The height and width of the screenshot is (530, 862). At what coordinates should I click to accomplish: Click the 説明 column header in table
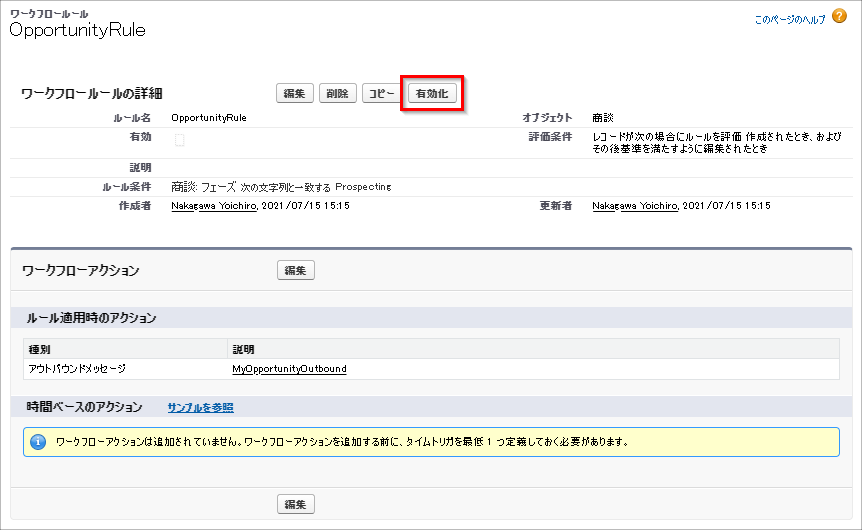pyautogui.click(x=244, y=350)
